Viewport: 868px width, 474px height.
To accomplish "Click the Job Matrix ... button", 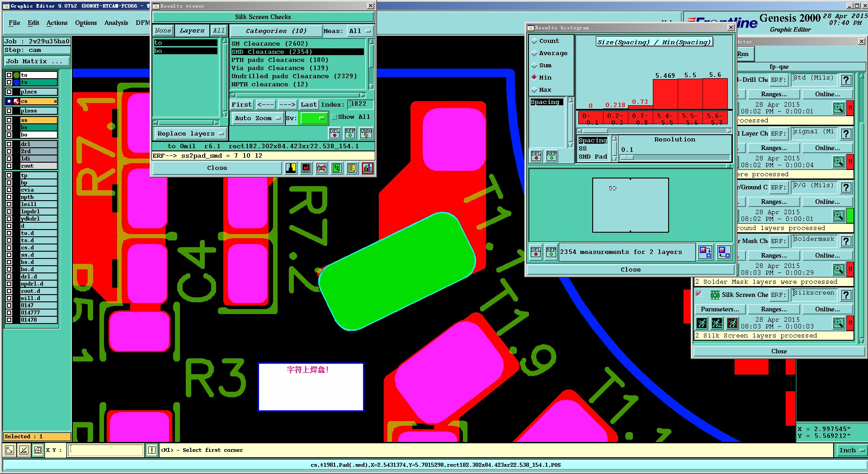I will point(37,61).
